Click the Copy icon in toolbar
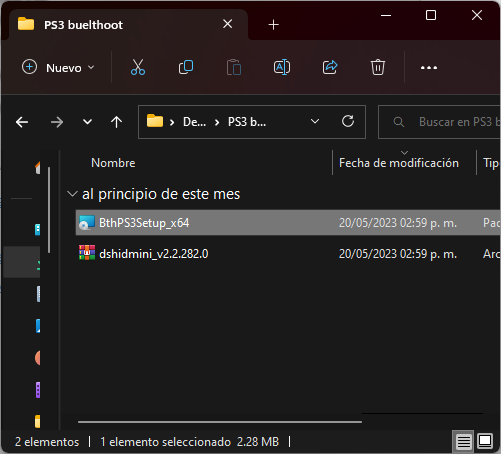The height and width of the screenshot is (454, 501). pyautogui.click(x=186, y=67)
